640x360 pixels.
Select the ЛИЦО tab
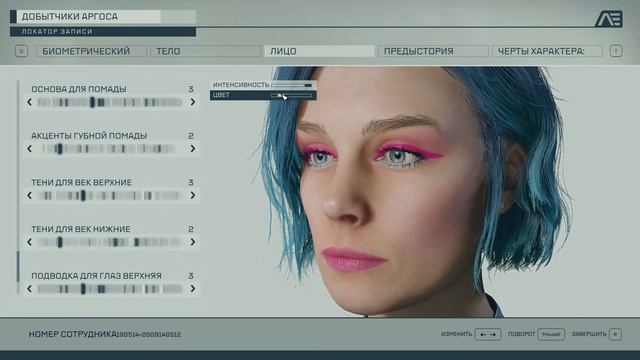[x=319, y=51]
